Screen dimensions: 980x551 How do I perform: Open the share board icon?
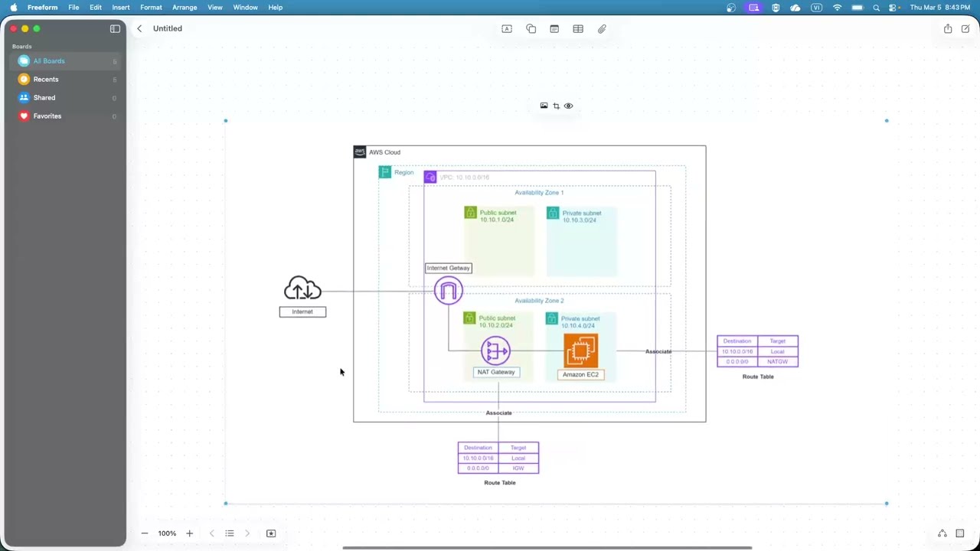click(948, 28)
